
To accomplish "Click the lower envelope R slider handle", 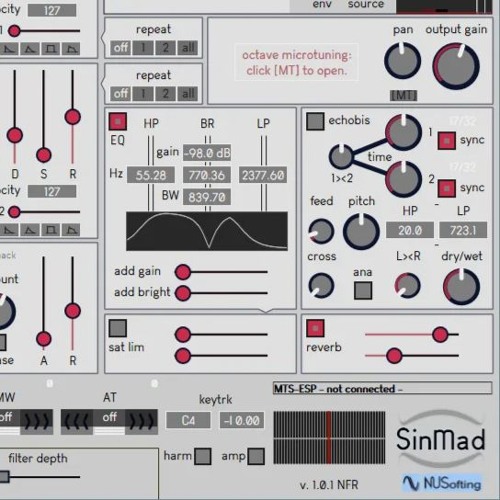I will pos(73,311).
